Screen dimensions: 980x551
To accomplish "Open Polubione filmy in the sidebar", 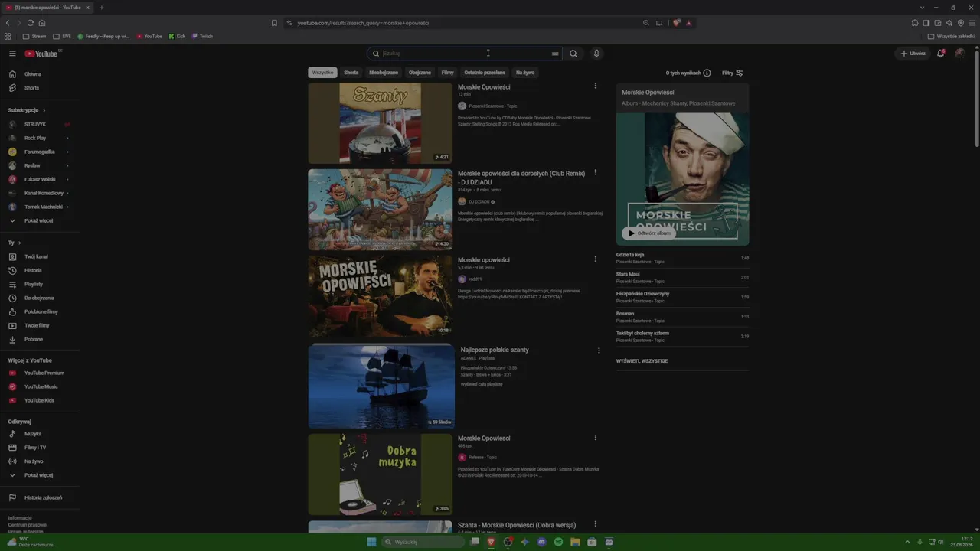I will pos(40,311).
